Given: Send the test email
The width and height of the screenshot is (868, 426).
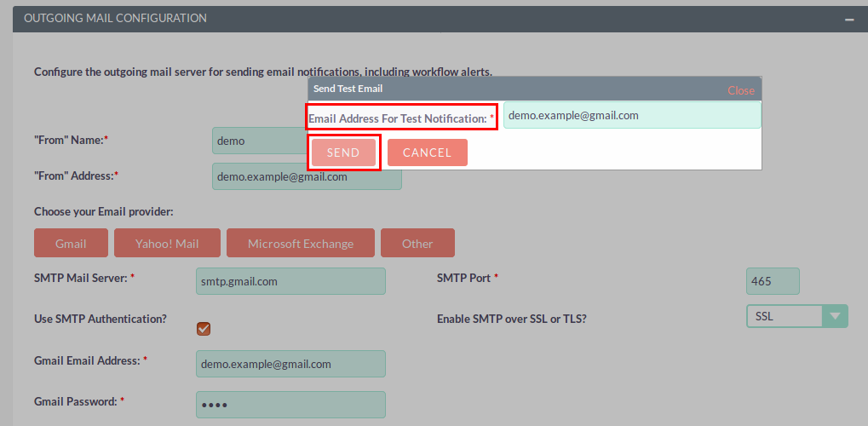Looking at the screenshot, I should [x=343, y=153].
